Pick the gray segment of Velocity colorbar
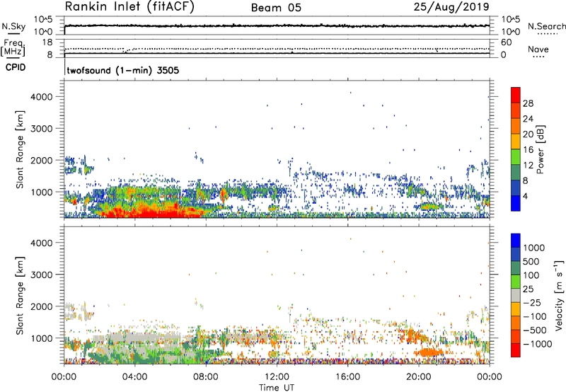Viewport: 566px width, 392px height. pos(516,295)
